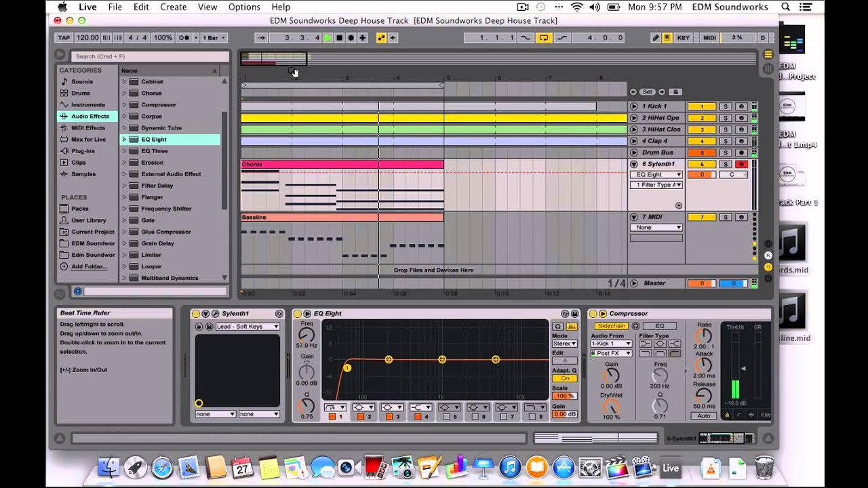Click the Play button in the transport bar

click(x=328, y=38)
